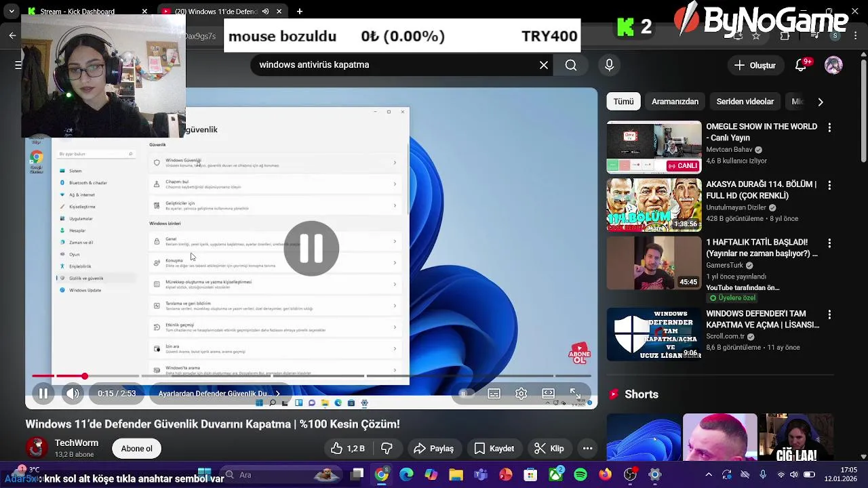Click the Paylaş share button
This screenshot has height=488, width=868.
tap(433, 449)
